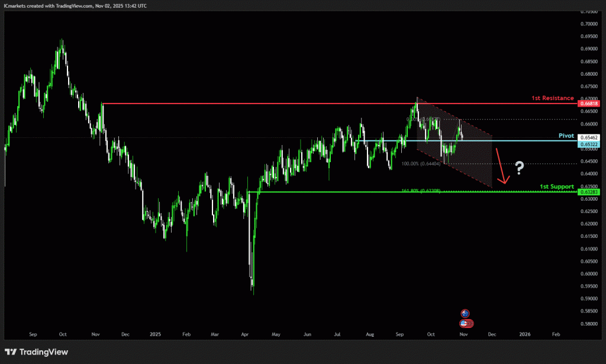Select the 1st Resistance text label
Viewport: 606px width, 364px height.
coord(552,98)
